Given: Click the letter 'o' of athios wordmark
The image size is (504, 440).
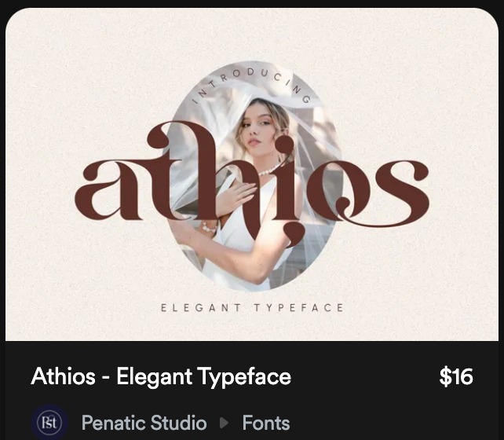Looking at the screenshot, I should [x=338, y=190].
